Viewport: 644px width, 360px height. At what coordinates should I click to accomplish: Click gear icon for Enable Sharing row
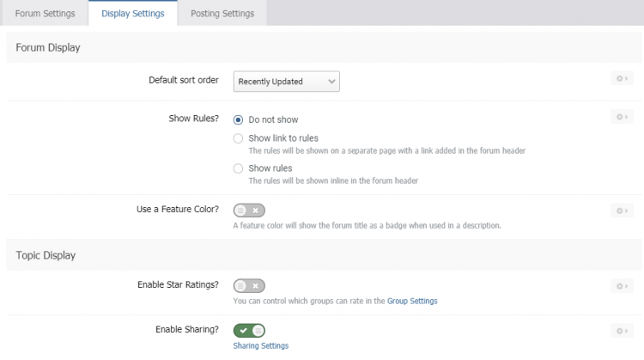pyautogui.click(x=621, y=330)
